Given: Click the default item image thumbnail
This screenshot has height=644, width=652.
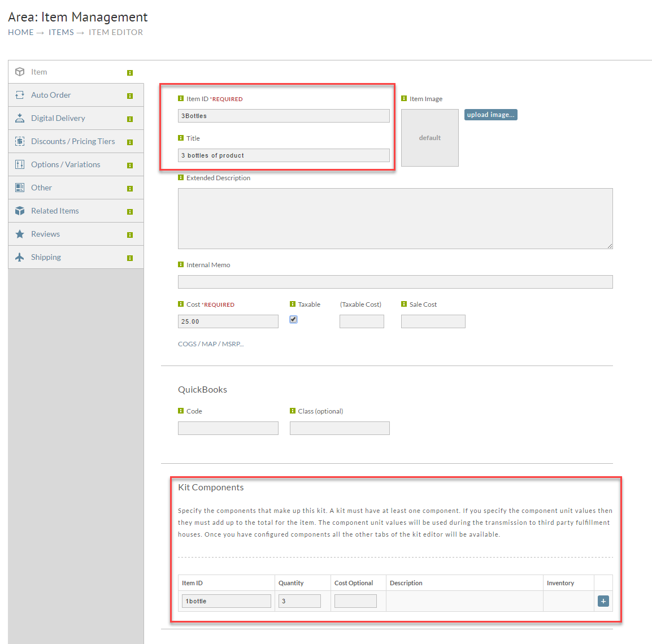Looking at the screenshot, I should click(429, 138).
